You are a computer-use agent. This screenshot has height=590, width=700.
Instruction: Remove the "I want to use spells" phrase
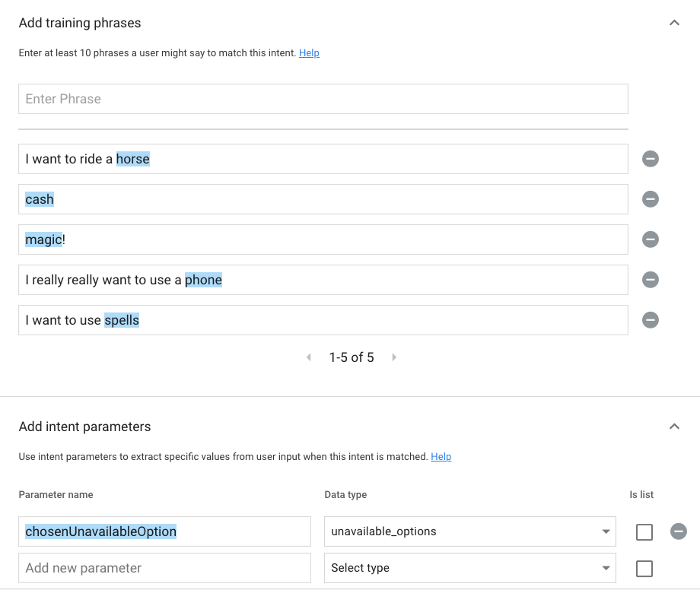tap(650, 320)
